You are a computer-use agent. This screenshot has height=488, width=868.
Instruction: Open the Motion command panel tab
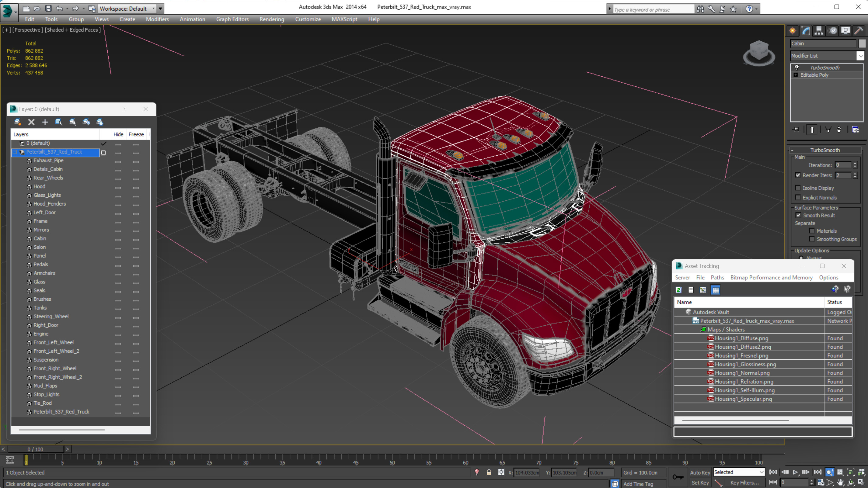833,31
